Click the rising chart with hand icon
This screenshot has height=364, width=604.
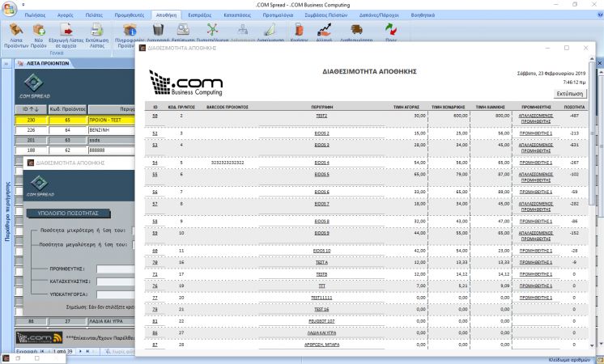point(325,30)
